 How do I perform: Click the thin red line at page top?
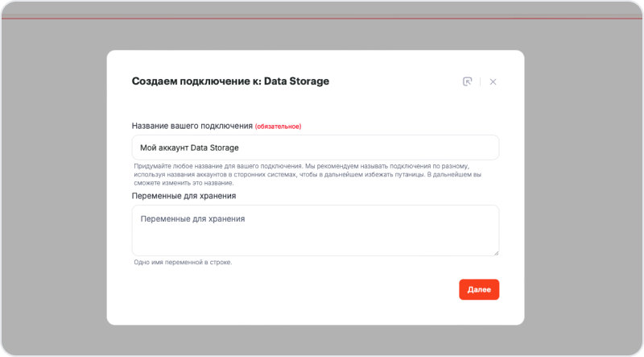(322, 16)
